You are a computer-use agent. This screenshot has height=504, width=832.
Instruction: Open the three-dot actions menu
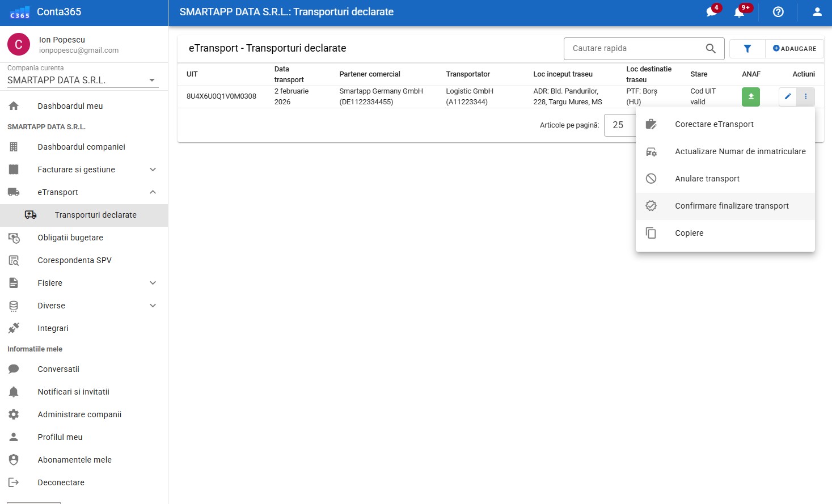click(x=805, y=96)
